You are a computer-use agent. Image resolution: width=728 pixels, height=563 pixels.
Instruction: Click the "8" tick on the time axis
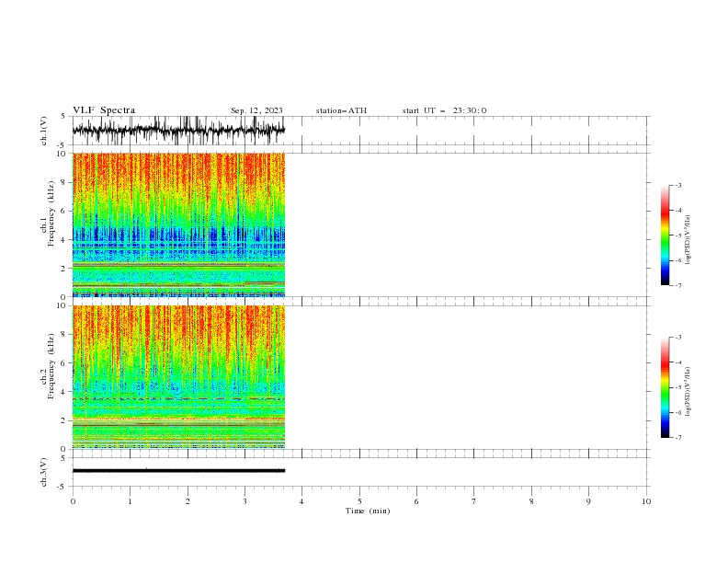[x=531, y=501]
